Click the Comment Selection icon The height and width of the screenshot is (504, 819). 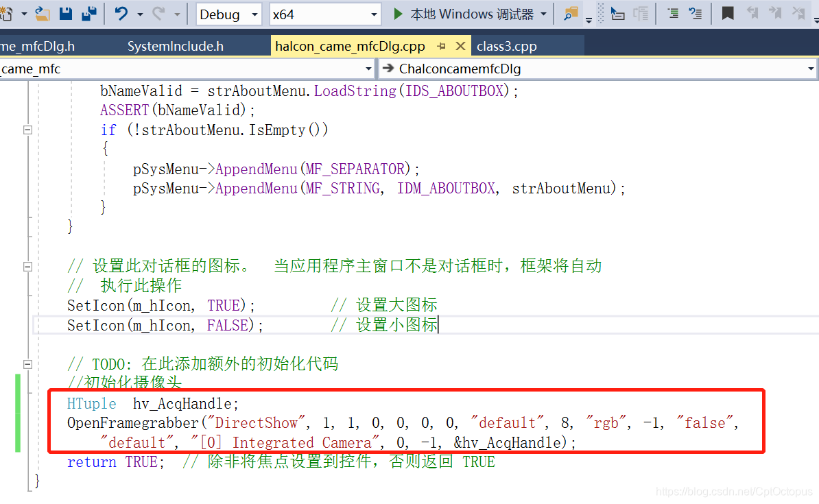[x=673, y=14]
